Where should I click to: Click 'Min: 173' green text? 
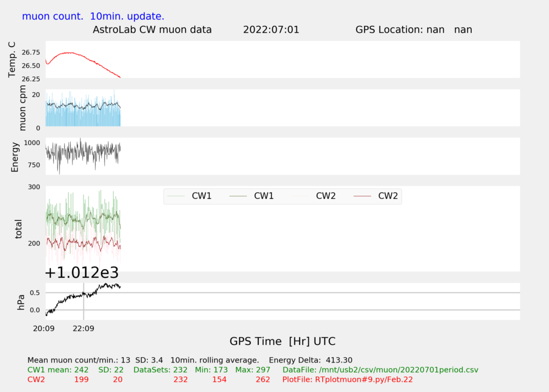[x=211, y=370]
